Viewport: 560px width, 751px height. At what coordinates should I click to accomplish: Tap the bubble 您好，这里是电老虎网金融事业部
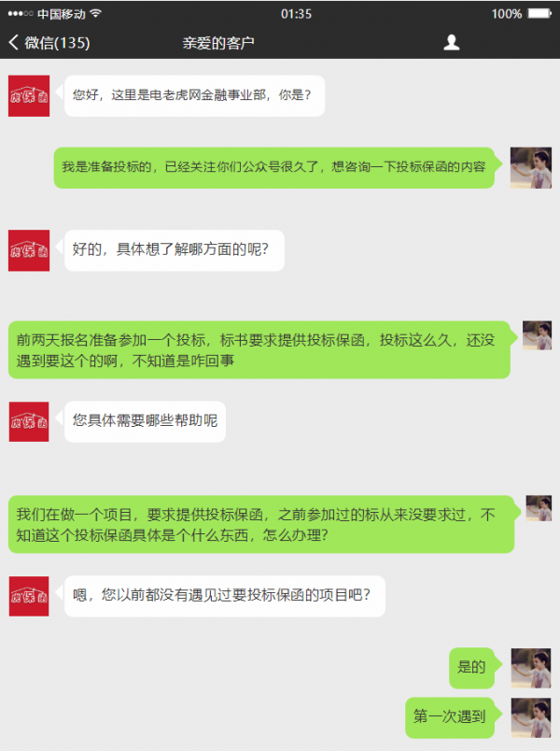coord(194,96)
